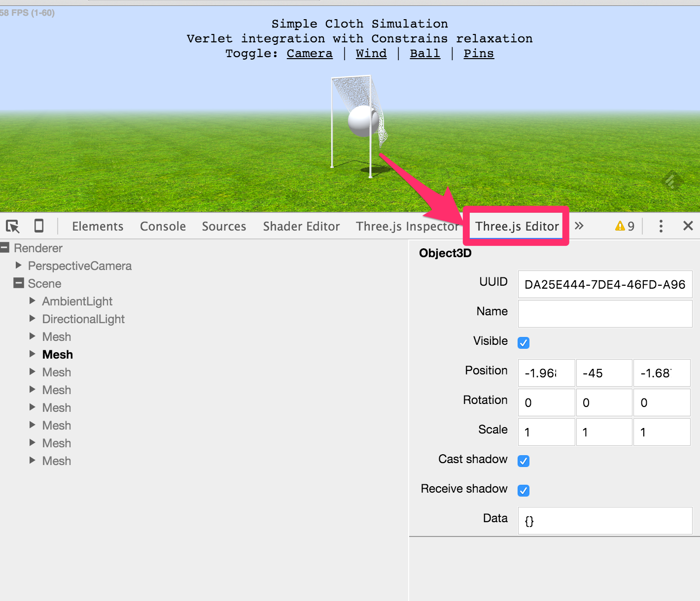Select the Three.js Editor tab
Viewport: 700px width, 601px height.
(517, 226)
